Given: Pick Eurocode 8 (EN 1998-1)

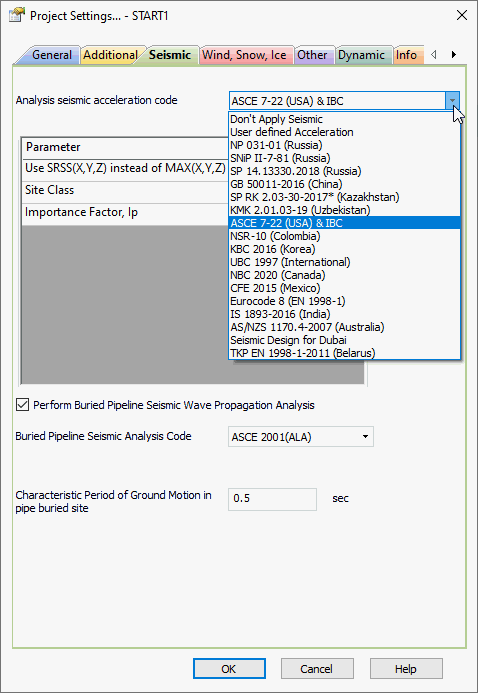Looking at the screenshot, I should tap(345, 301).
